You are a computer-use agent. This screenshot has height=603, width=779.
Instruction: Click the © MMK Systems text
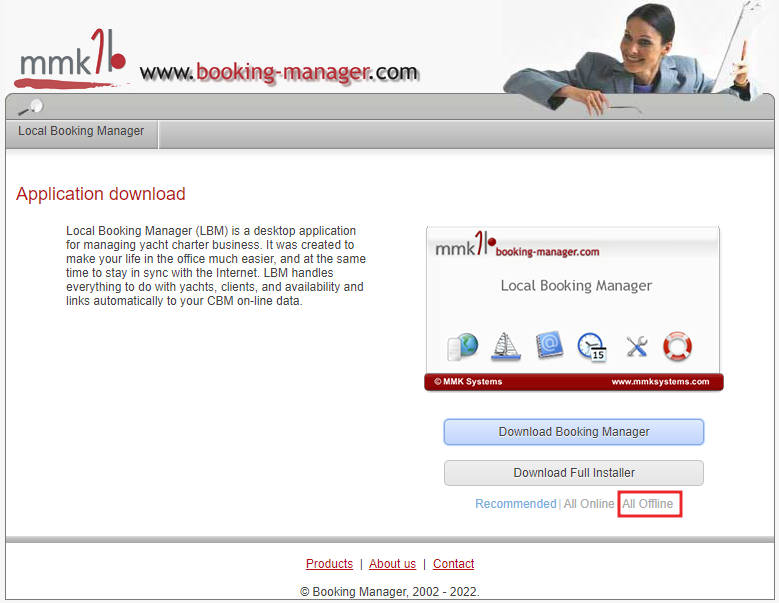pos(468,381)
